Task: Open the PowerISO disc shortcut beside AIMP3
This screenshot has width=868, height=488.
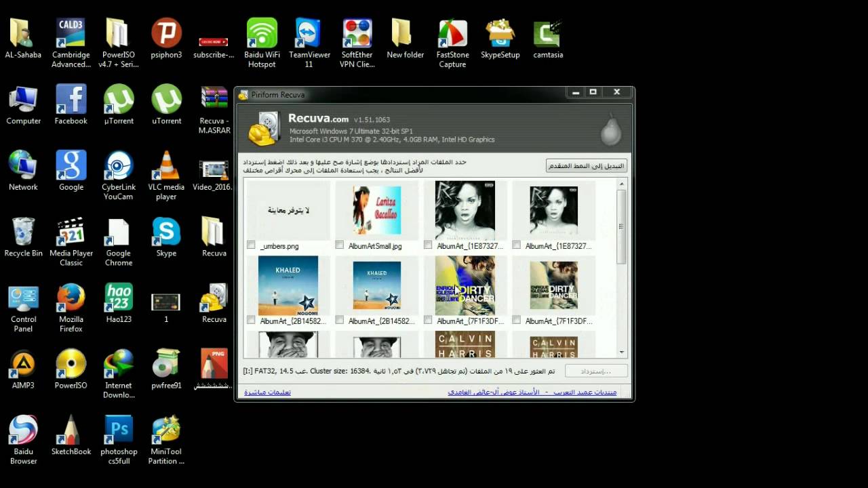Action: (x=71, y=370)
